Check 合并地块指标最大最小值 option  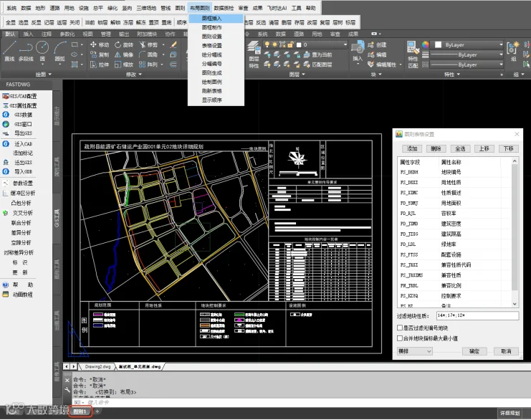400,338
